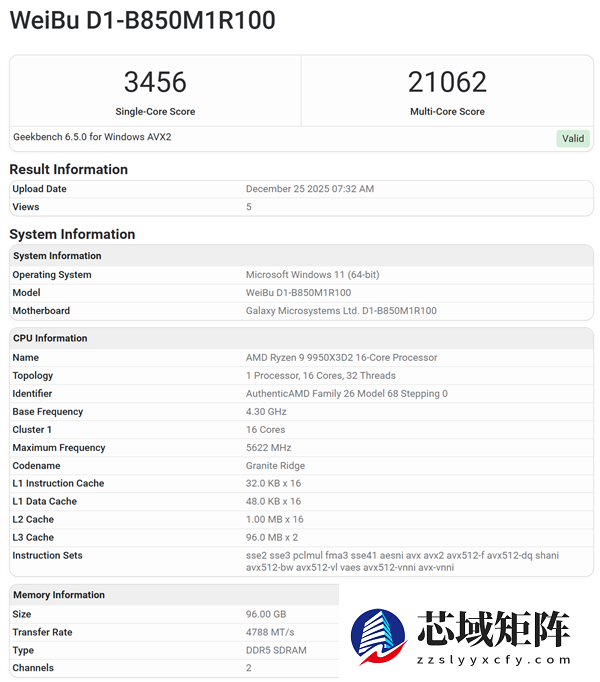The width and height of the screenshot is (600, 682).
Task: Click L3 Cache value 96.0 MB x 2
Action: [272, 538]
